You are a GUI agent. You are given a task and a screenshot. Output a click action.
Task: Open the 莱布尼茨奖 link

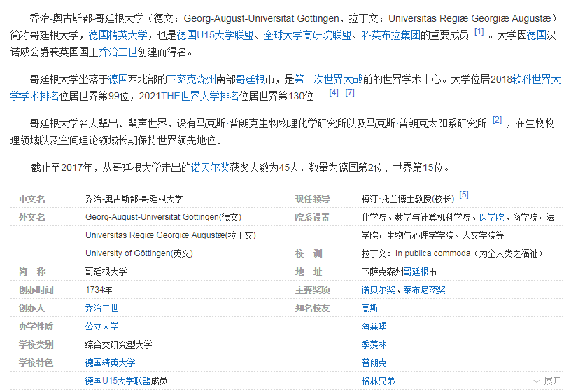pos(424,290)
